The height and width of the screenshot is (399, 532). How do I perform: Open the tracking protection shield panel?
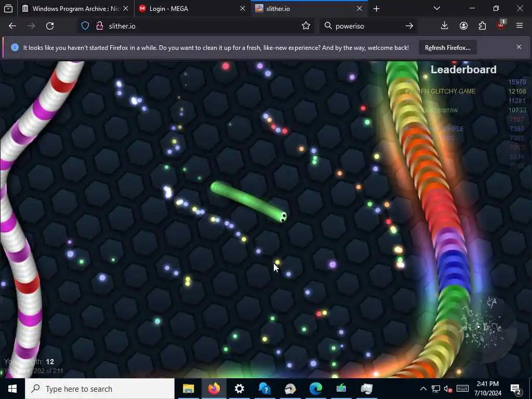85,26
